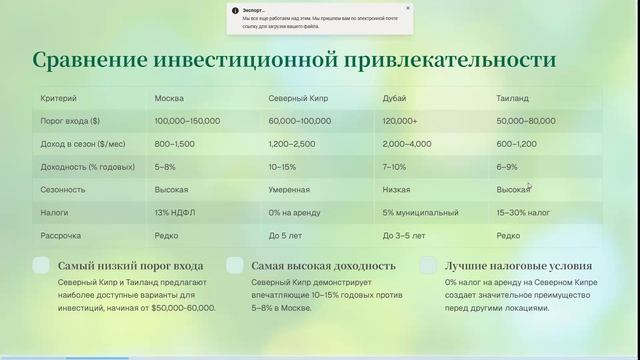
Task: Select the Налоги row label
Action: tap(54, 213)
